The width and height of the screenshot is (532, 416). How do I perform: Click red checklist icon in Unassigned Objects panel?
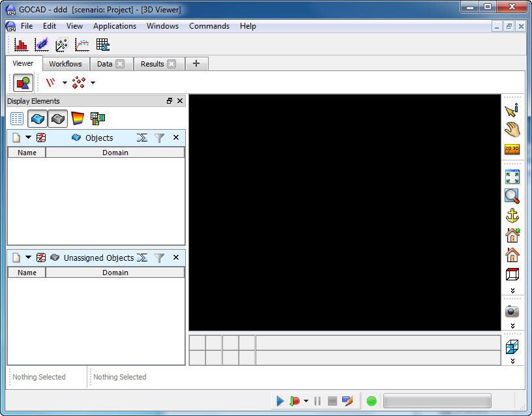(41, 258)
